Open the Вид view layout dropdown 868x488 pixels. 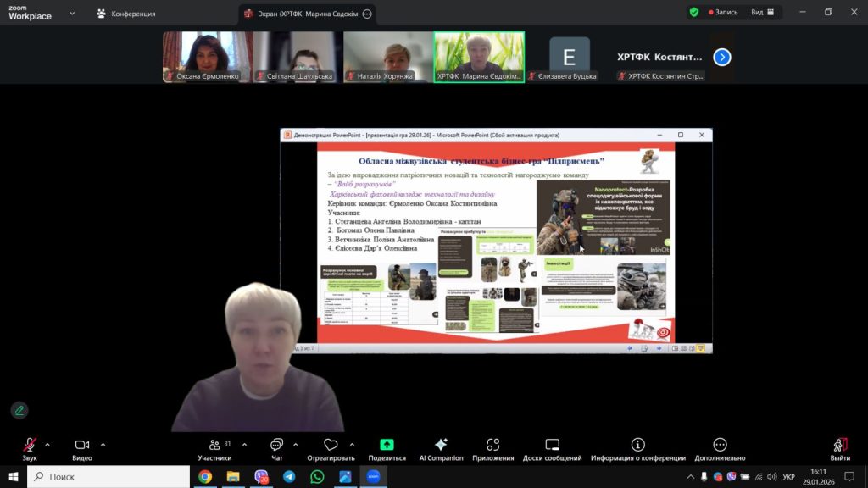click(x=762, y=13)
